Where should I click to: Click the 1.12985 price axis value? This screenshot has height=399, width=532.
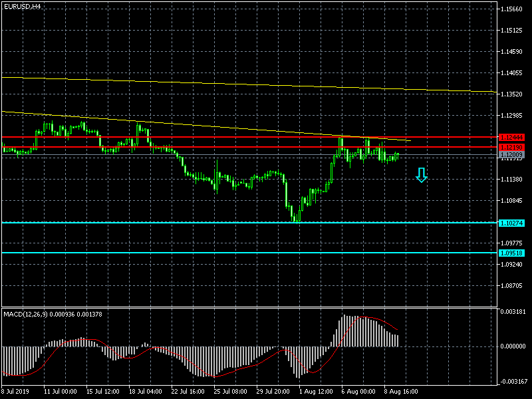[511, 116]
